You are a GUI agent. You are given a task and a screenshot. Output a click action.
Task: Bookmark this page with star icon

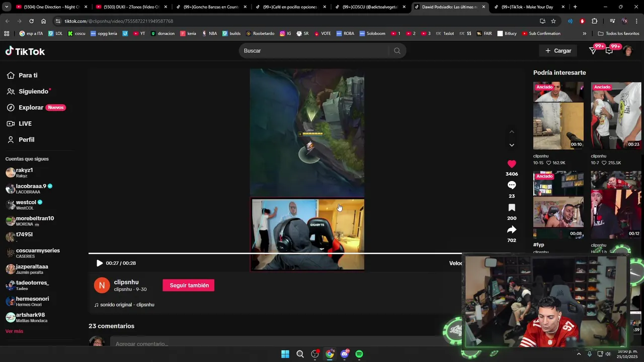pos(553,21)
